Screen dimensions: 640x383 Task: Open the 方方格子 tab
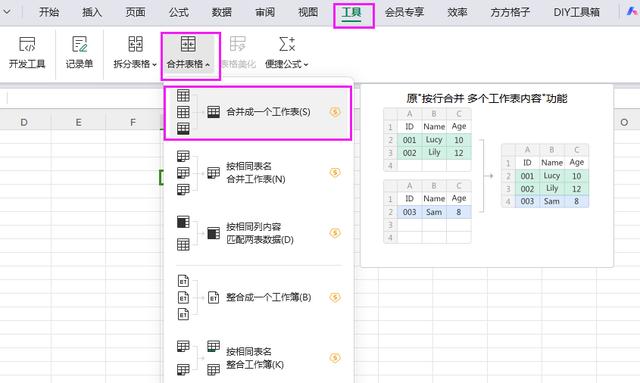pyautogui.click(x=510, y=13)
